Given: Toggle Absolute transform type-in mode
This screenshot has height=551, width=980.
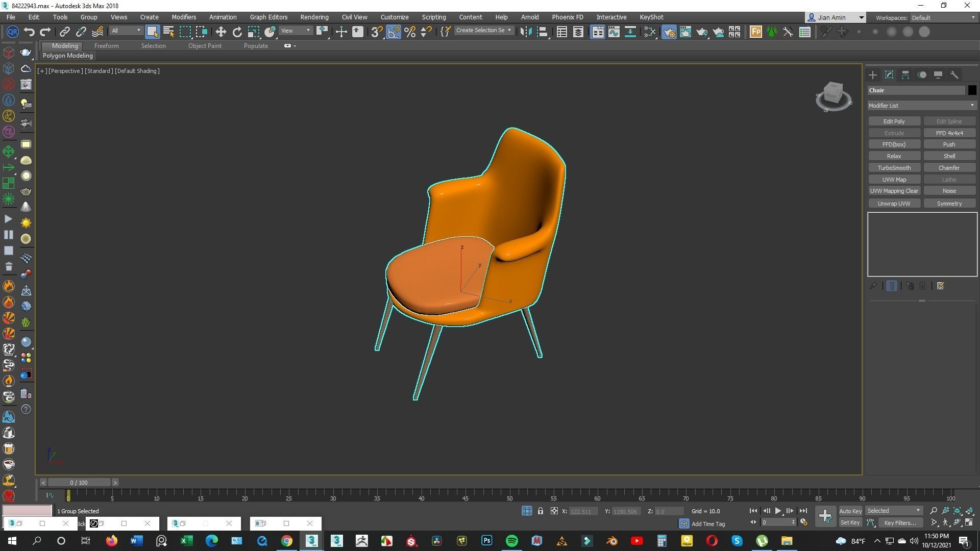Looking at the screenshot, I should click(x=554, y=511).
